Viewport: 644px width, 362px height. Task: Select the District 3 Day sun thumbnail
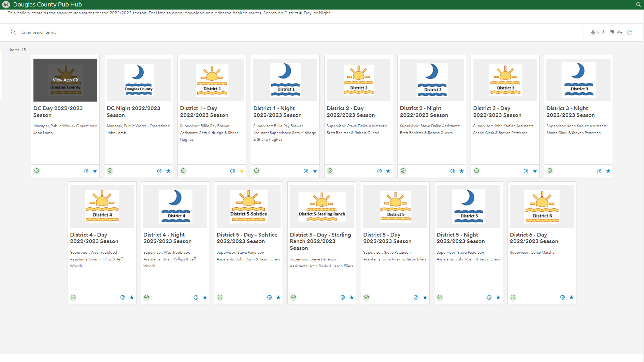coord(505,80)
